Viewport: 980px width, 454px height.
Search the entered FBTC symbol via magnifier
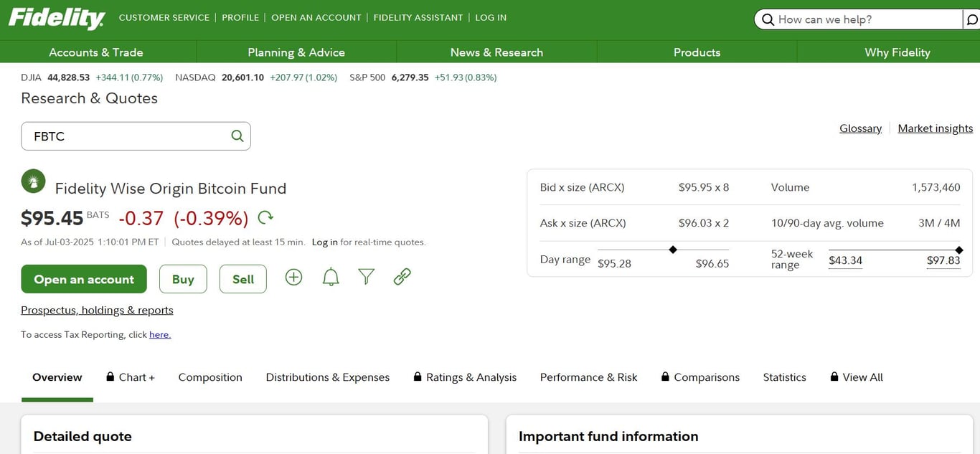237,135
